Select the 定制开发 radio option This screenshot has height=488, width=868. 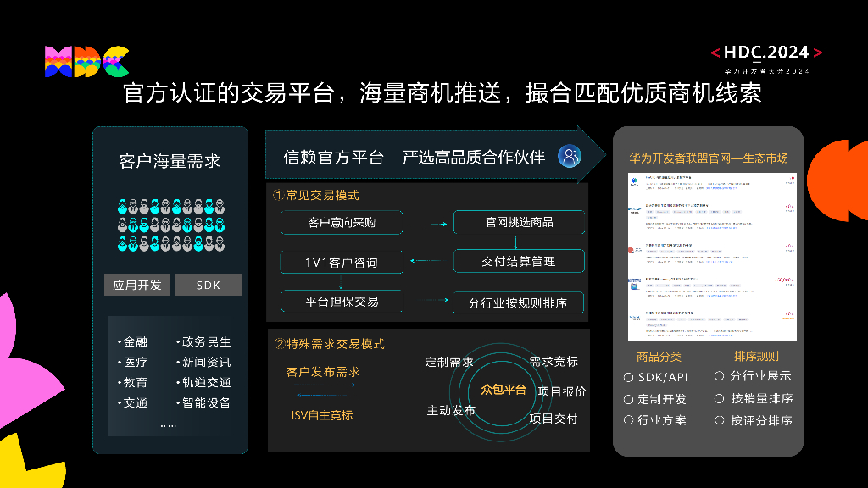pos(628,399)
